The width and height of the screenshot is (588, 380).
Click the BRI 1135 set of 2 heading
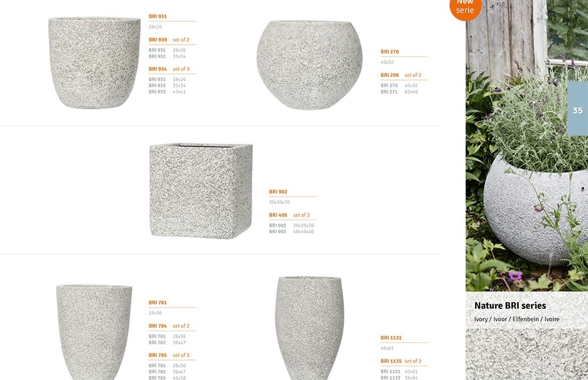tap(401, 361)
